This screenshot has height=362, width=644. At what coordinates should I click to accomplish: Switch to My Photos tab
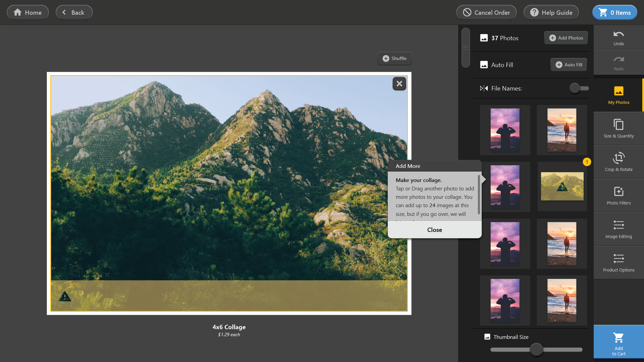pos(619,95)
